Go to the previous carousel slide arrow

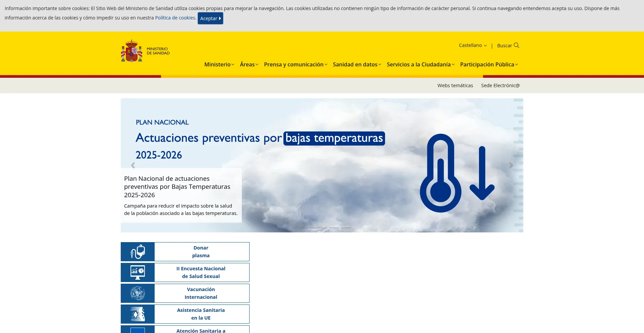coord(133,165)
